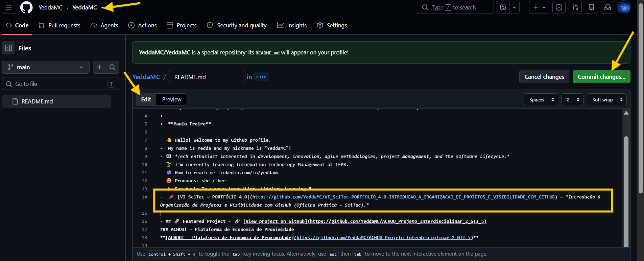
Task: Click the Paulo Freire text in editor
Action: (189, 124)
